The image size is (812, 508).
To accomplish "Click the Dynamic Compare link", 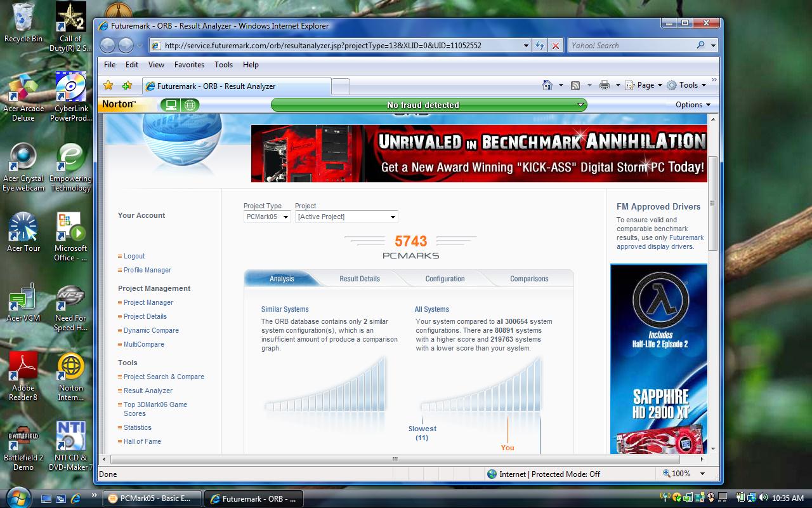I will click(151, 330).
